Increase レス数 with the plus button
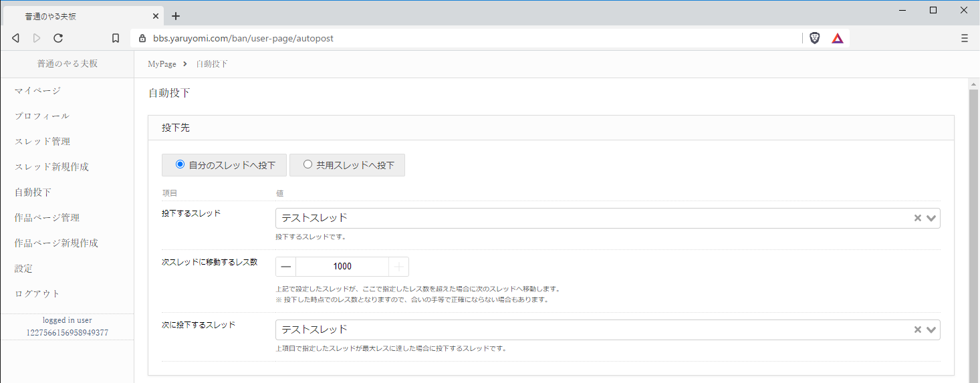This screenshot has height=383, width=980. tap(398, 267)
